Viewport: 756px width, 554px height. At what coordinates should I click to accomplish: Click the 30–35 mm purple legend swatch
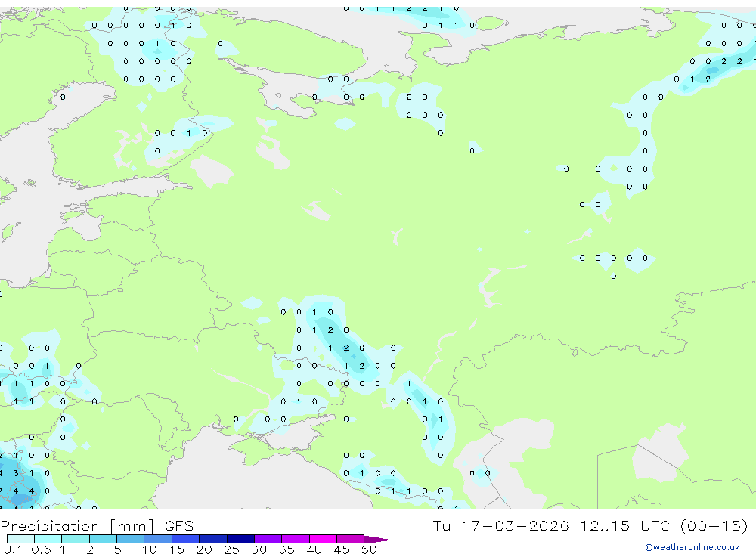point(268,539)
